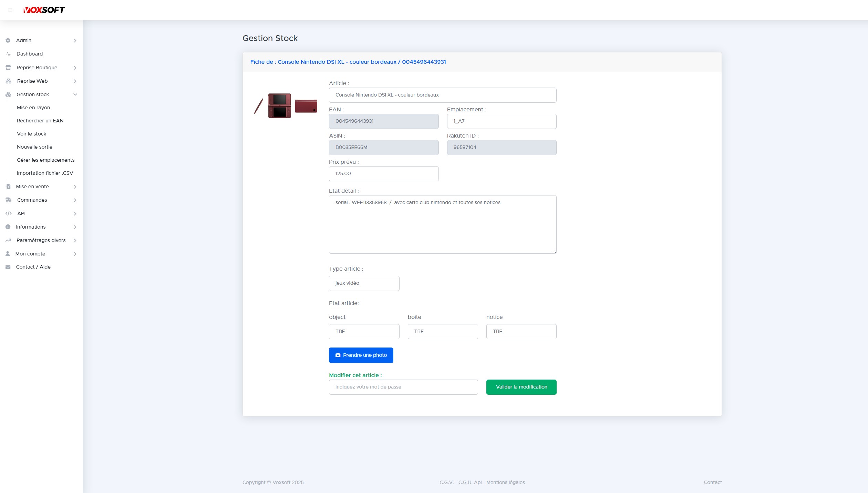868x493 pixels.
Task: Click the Prendre une photo button
Action: (361, 355)
